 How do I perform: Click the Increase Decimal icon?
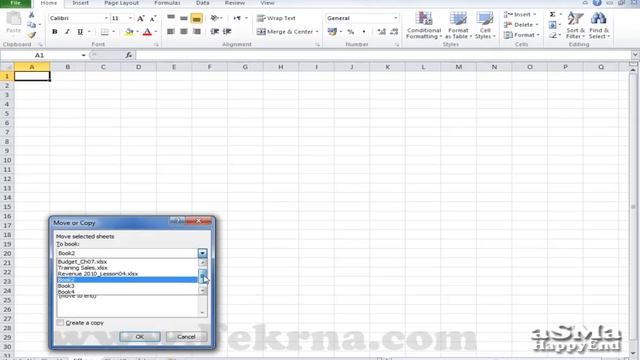click(x=381, y=31)
